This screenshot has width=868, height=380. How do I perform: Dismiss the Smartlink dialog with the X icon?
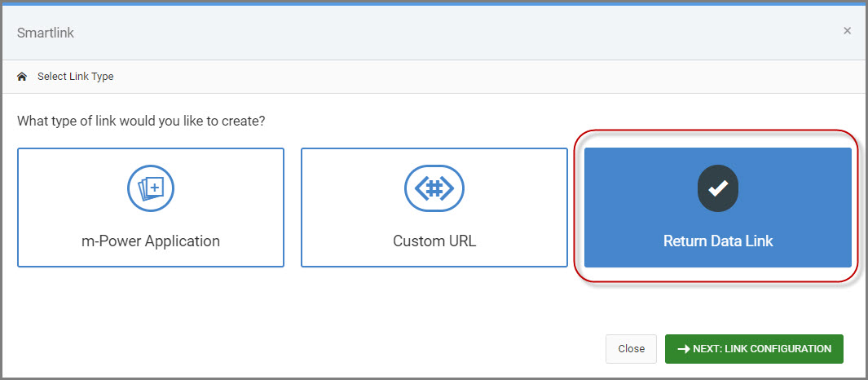pyautogui.click(x=847, y=31)
